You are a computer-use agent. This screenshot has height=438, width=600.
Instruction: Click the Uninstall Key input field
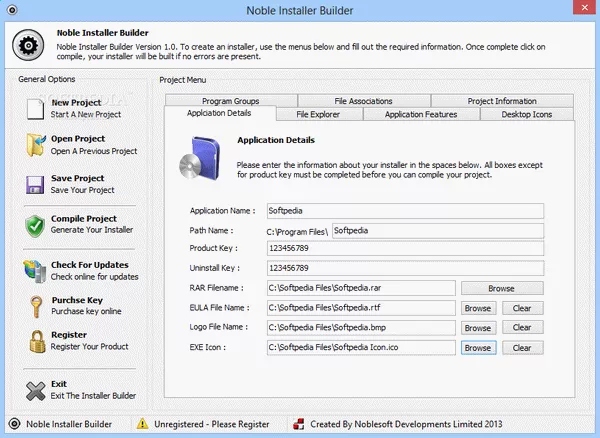pos(405,268)
